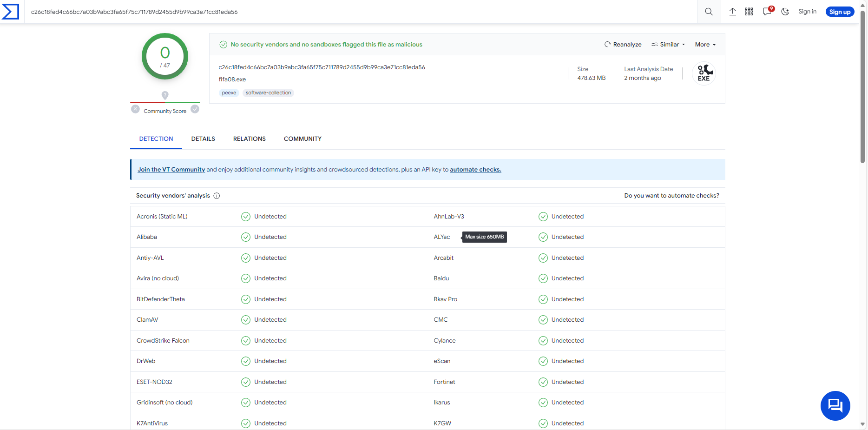Open the apps grid icon
The height and width of the screenshot is (430, 868).
[749, 12]
